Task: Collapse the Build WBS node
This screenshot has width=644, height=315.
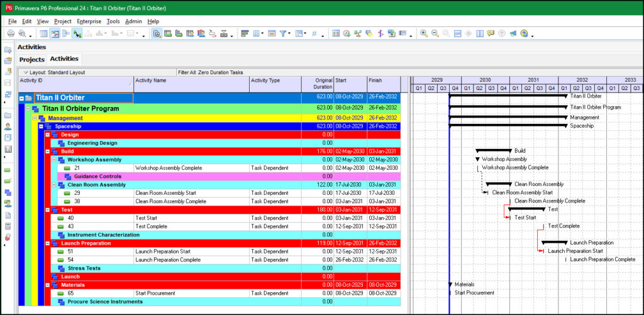Action: click(48, 152)
